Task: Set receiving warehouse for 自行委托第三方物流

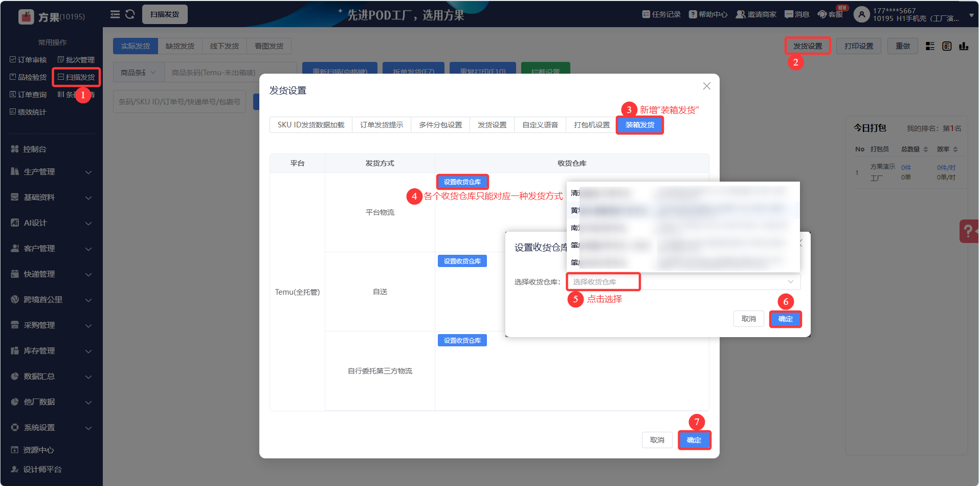Action: point(462,340)
